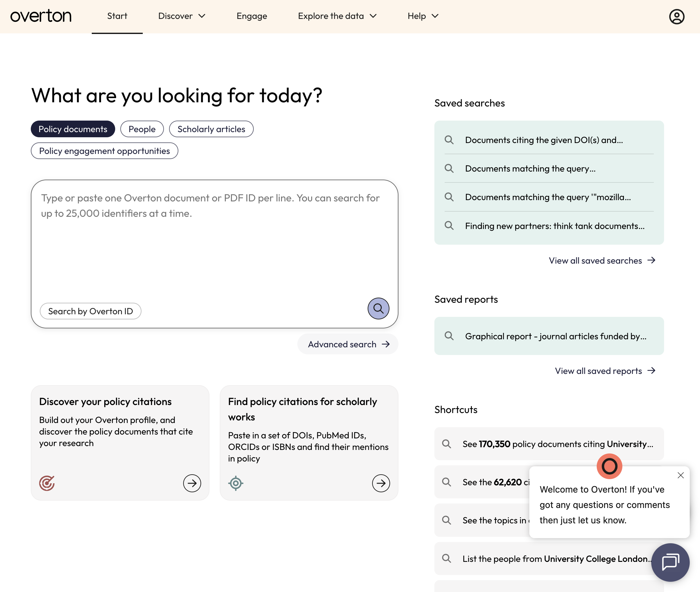Select the Policy documents filter pill
The image size is (700, 592).
[73, 129]
